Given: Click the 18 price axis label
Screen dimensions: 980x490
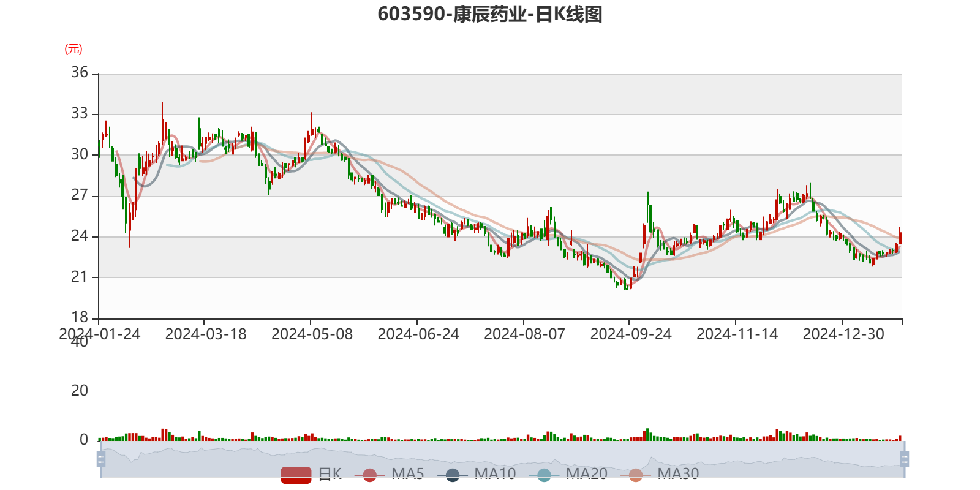Looking at the screenshot, I should point(80,317).
